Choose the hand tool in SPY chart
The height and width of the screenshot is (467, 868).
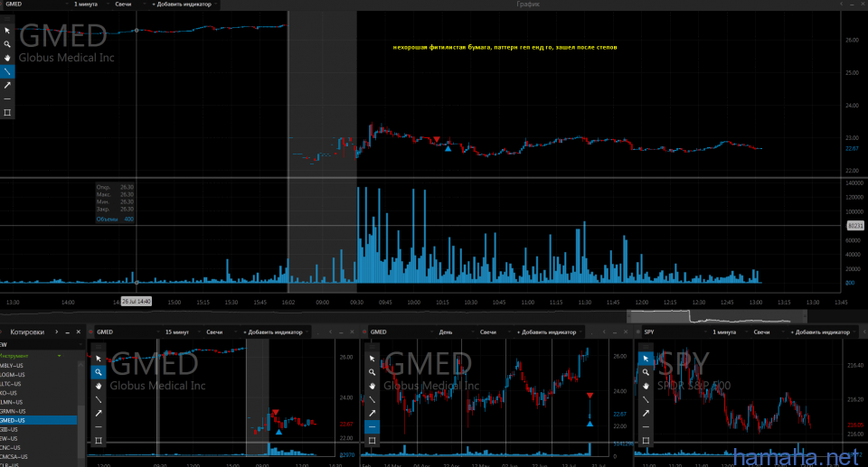(x=646, y=386)
